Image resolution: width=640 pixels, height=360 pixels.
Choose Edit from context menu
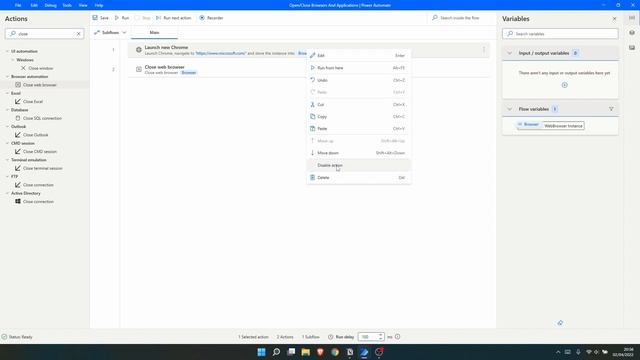coord(359,56)
